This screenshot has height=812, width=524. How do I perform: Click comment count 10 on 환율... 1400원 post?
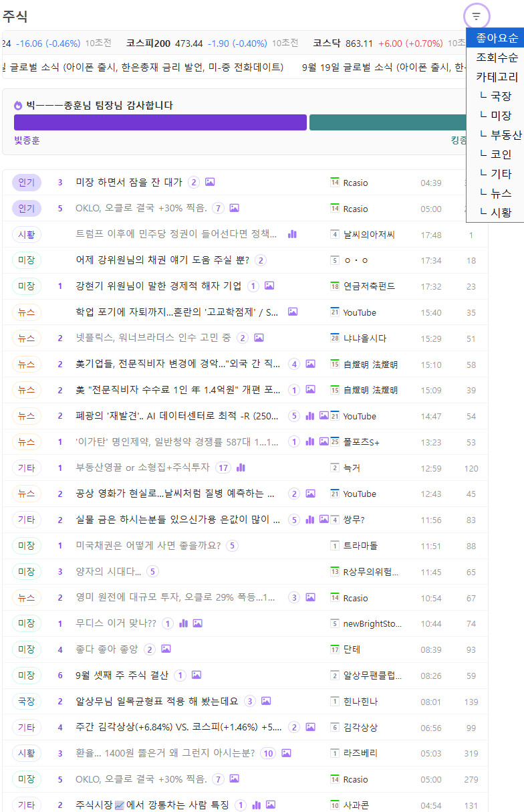point(268,753)
